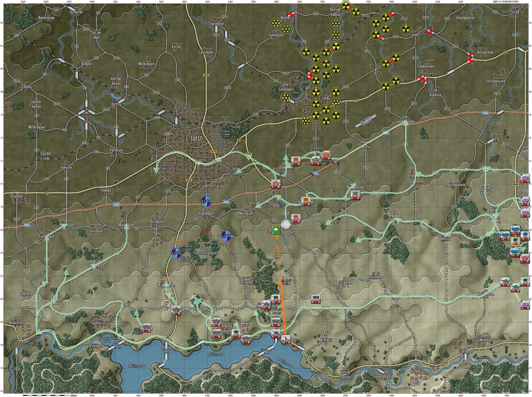Image resolution: width=532 pixels, height=397 pixels.
Task: Click the Nehlerheide label
Action: click(x=47, y=18)
